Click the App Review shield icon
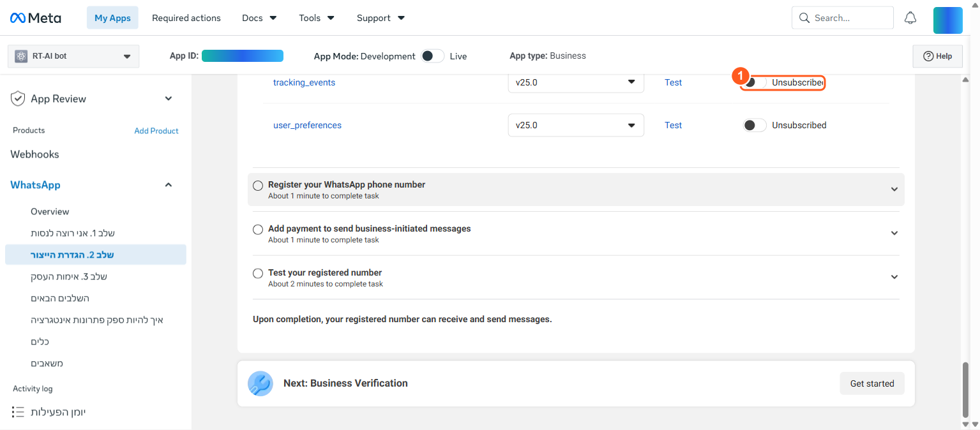This screenshot has height=430, width=980. [x=18, y=99]
